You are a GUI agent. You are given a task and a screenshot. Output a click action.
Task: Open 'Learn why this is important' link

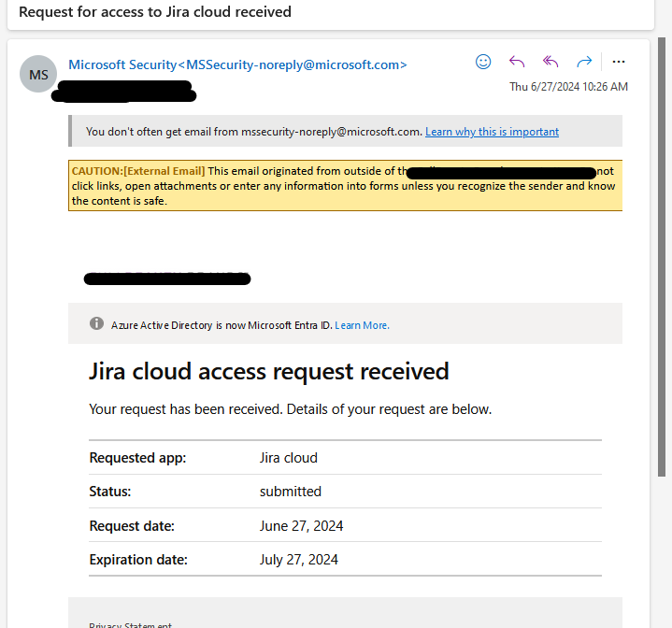coord(492,132)
